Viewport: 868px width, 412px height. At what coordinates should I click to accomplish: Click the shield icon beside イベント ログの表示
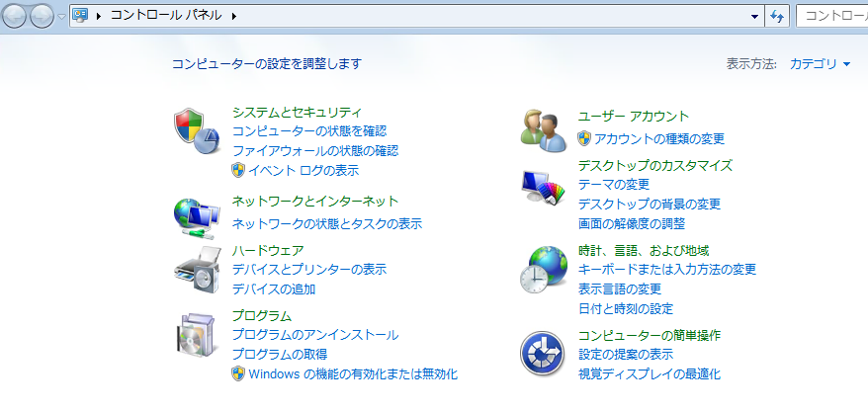coord(238,170)
